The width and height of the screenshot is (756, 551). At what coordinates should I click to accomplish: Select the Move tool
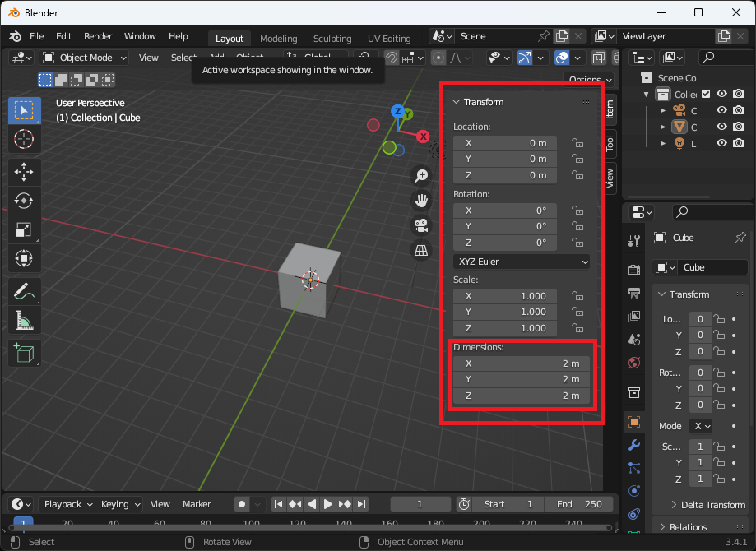[24, 171]
